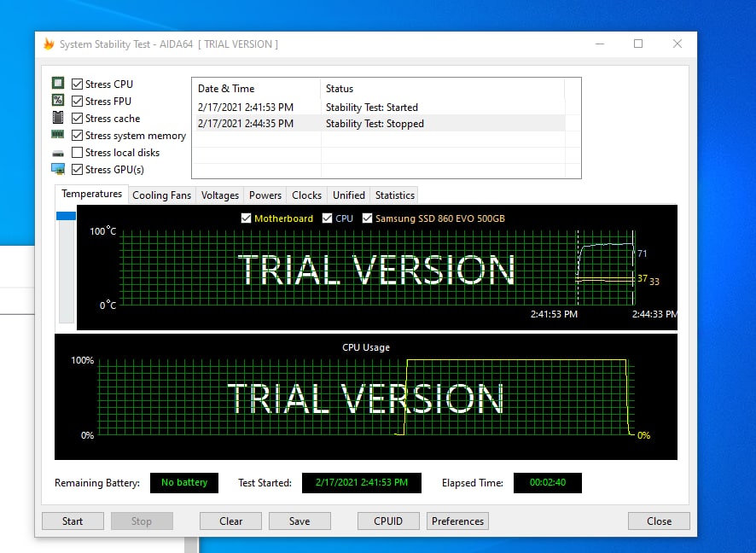Click the 0% CPU usage value label

click(643, 435)
